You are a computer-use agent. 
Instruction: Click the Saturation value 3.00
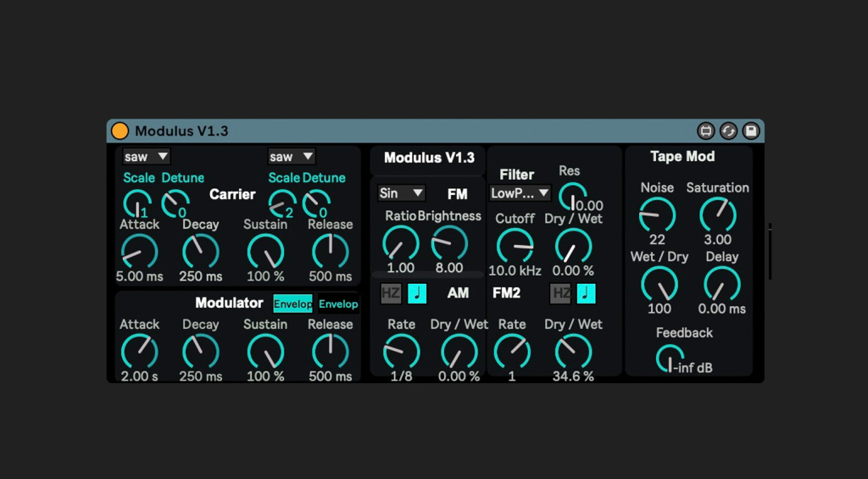(718, 239)
